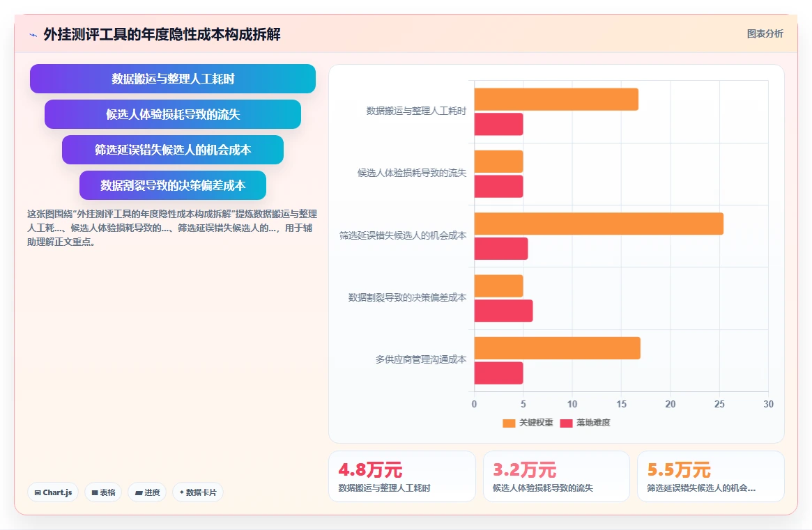Viewport: 812px width, 530px height.
Task: Click x-axis tick value 20
Action: [670, 404]
